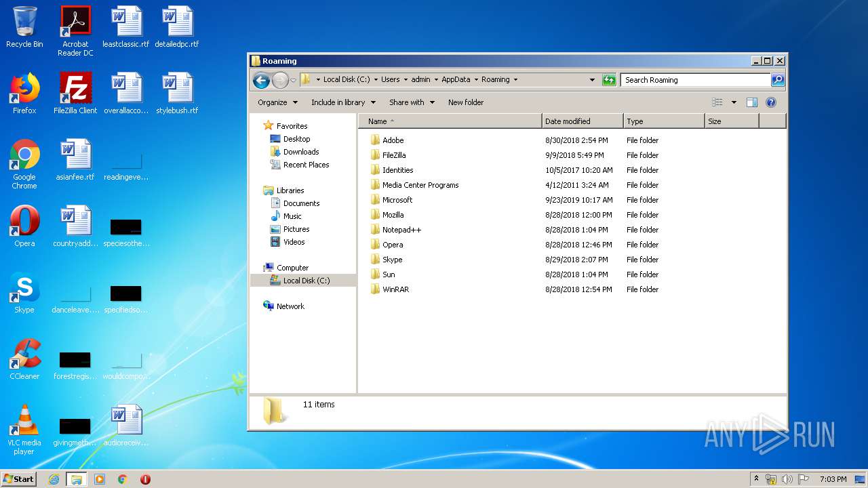The image size is (868, 488).
Task: Click the Back navigation arrow in Explorer
Action: point(261,80)
